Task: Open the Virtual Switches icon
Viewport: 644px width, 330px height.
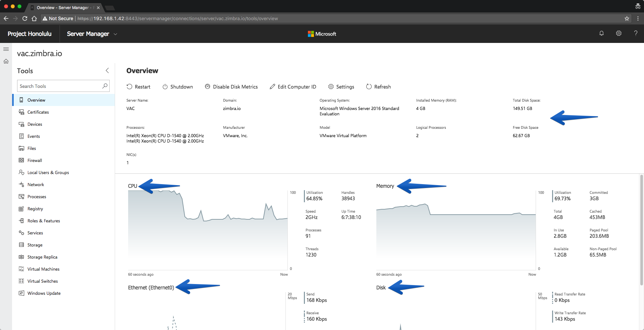Action: 21,281
